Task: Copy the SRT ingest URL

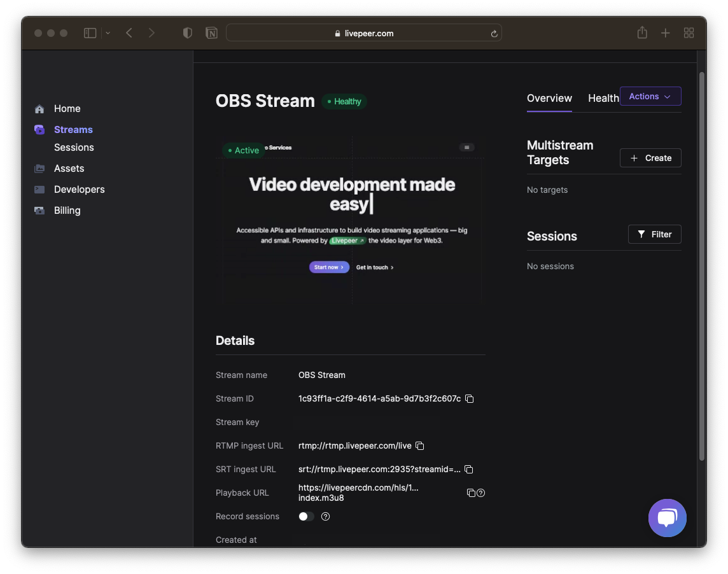Action: coord(469,470)
